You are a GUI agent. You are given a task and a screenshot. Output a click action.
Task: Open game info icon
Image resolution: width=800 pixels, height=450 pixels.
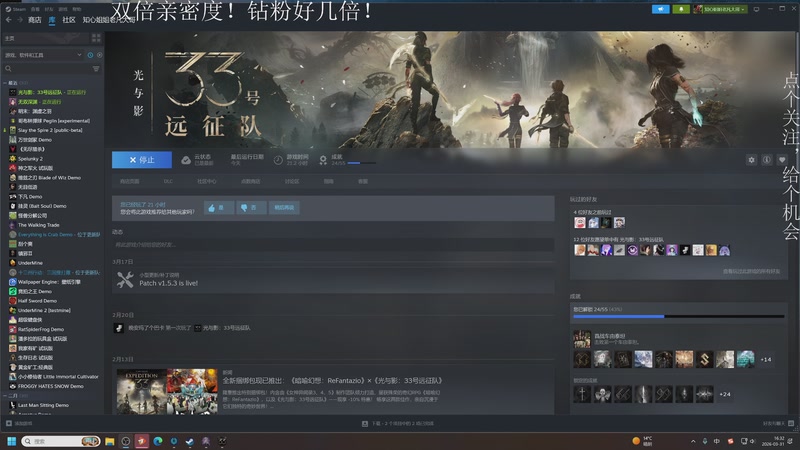click(767, 160)
